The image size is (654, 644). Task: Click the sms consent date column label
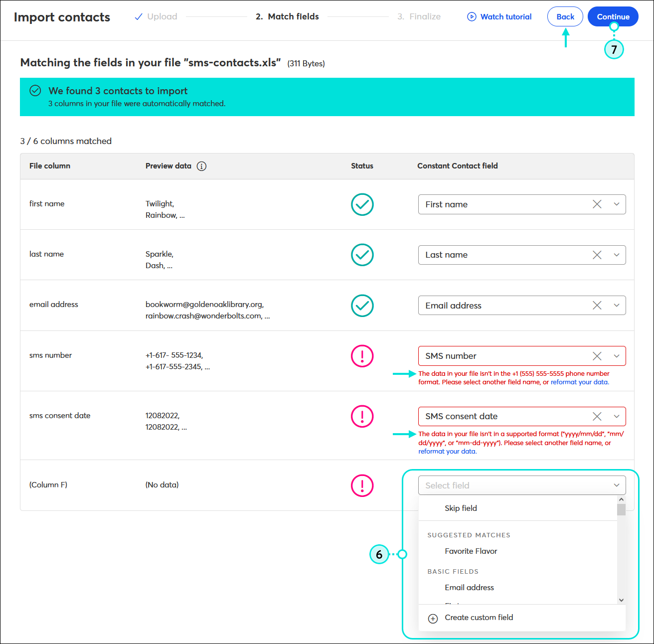pyautogui.click(x=60, y=416)
